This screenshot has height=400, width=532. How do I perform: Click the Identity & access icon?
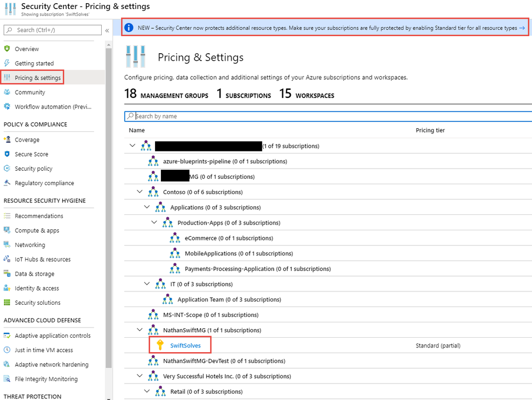point(7,288)
